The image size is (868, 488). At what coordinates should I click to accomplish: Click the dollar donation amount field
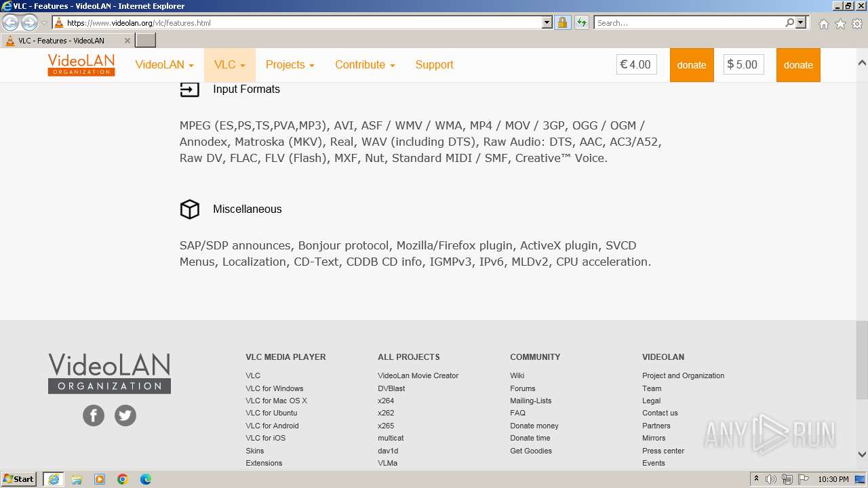[743, 65]
